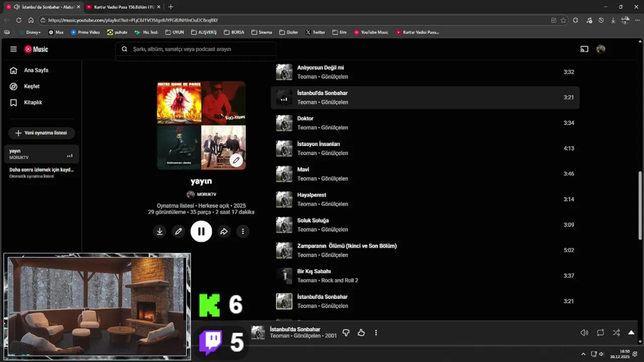This screenshot has width=644, height=362.
Task: Toggle shuffle mode
Action: [x=616, y=332]
